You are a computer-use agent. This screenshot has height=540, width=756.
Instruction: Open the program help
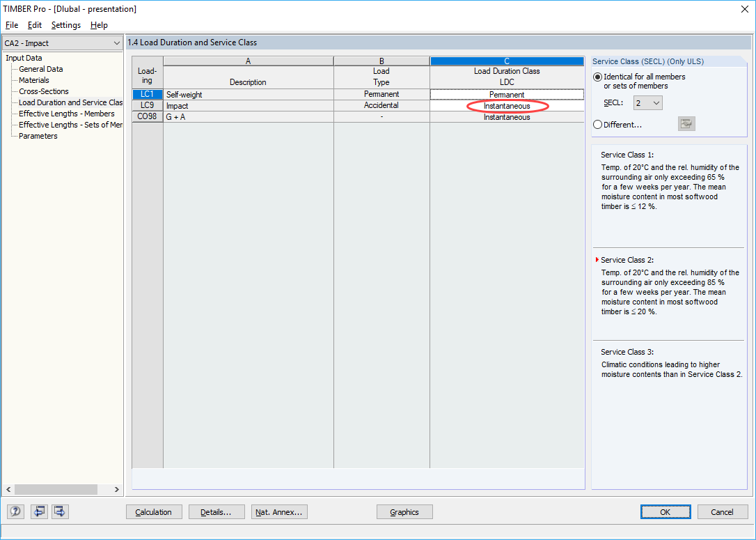tap(15, 511)
